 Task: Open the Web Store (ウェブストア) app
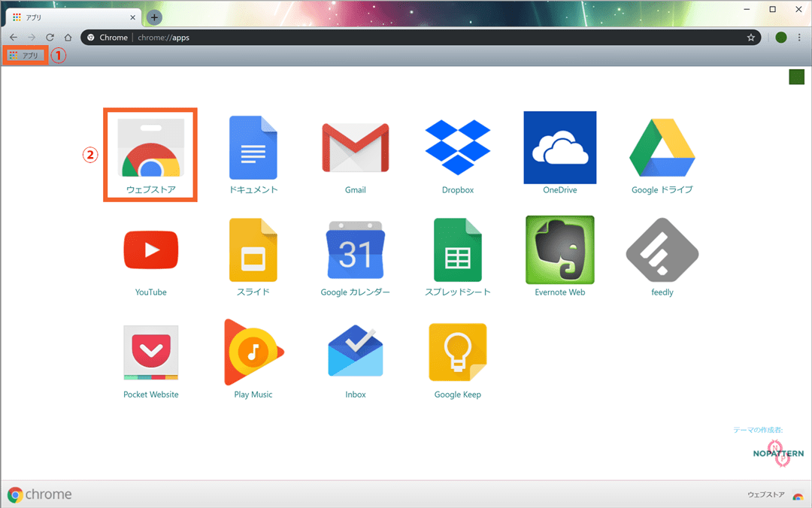150,156
